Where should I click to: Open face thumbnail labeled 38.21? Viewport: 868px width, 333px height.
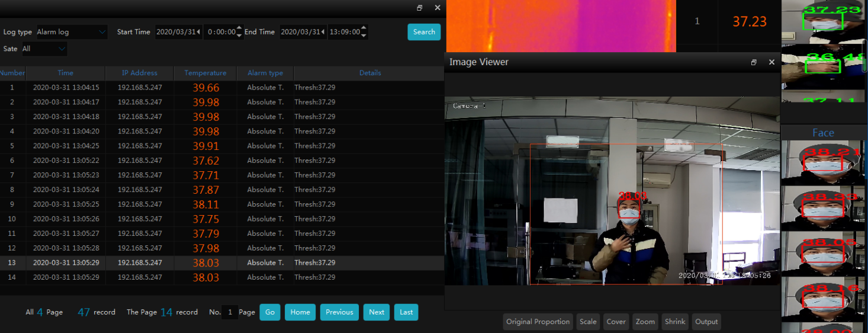point(823,163)
